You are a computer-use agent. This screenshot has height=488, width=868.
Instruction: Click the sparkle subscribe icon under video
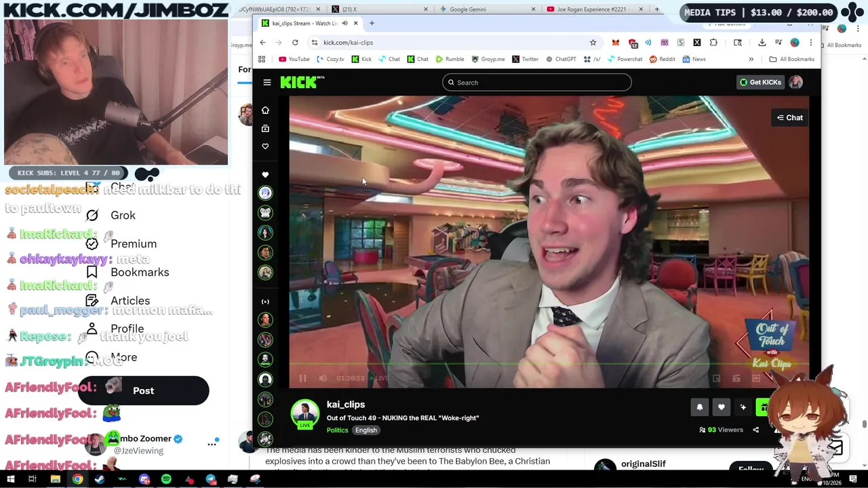(x=743, y=407)
